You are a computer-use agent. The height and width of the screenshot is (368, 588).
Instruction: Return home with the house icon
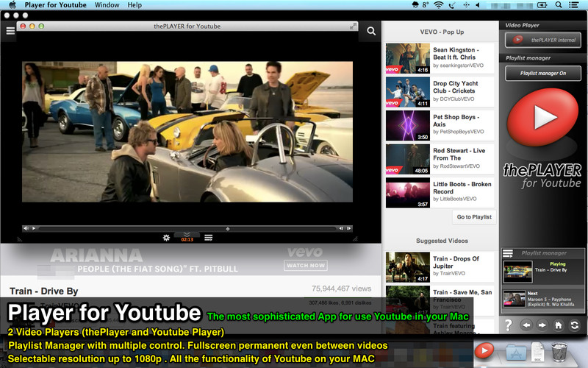click(559, 325)
